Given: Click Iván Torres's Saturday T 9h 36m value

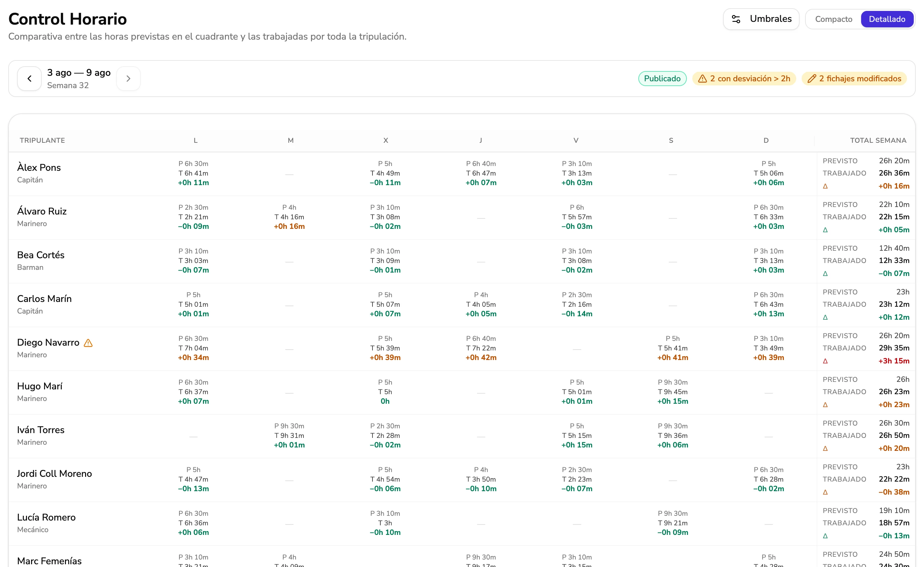Looking at the screenshot, I should (x=672, y=435).
